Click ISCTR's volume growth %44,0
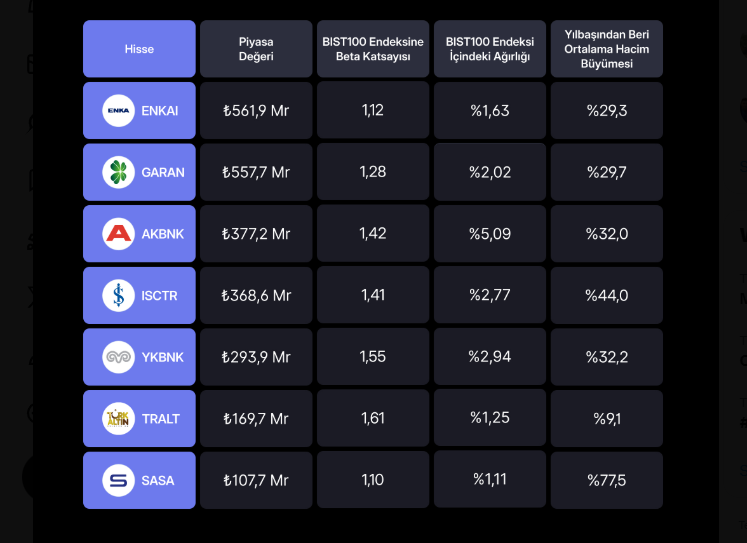 click(x=607, y=295)
